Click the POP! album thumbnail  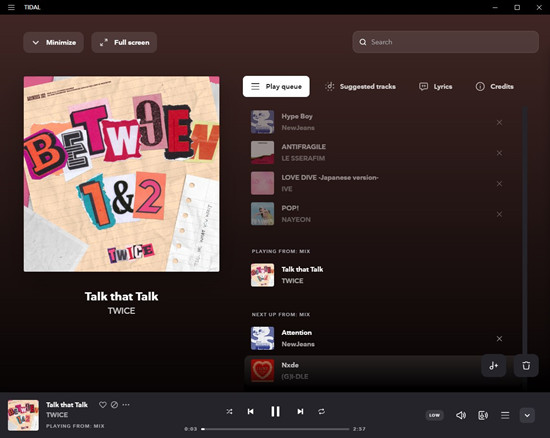[262, 214]
